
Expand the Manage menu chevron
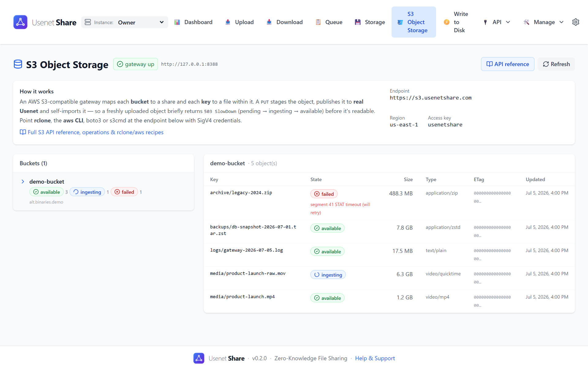click(561, 22)
